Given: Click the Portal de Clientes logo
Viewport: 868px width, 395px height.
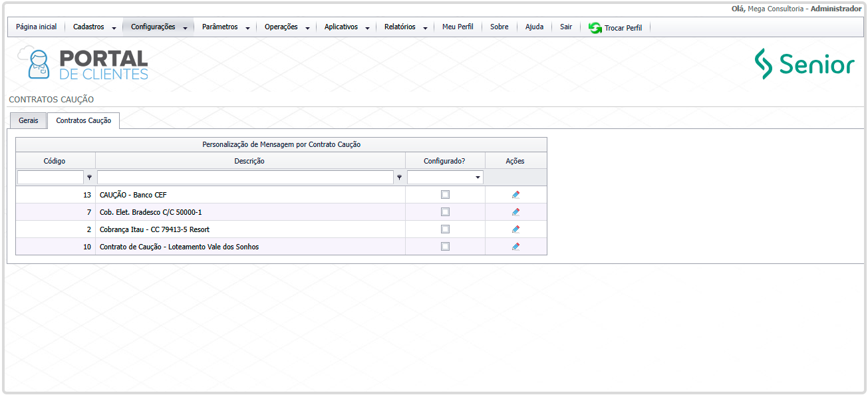Looking at the screenshot, I should 83,65.
